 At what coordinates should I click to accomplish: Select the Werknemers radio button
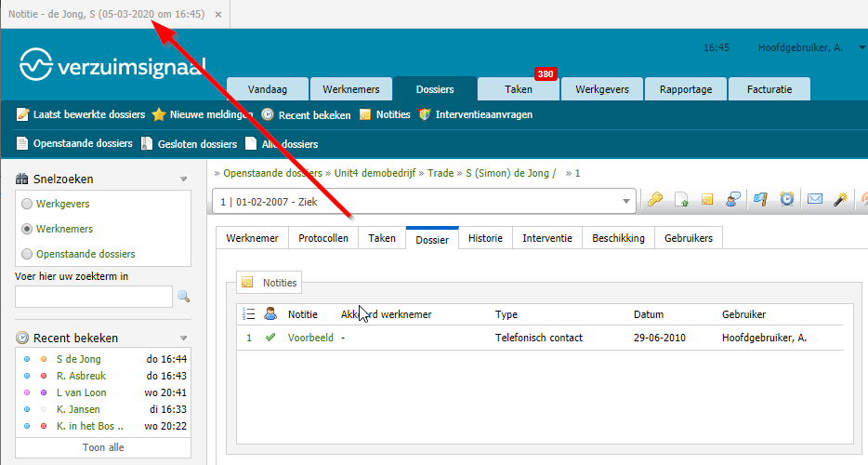click(x=27, y=229)
